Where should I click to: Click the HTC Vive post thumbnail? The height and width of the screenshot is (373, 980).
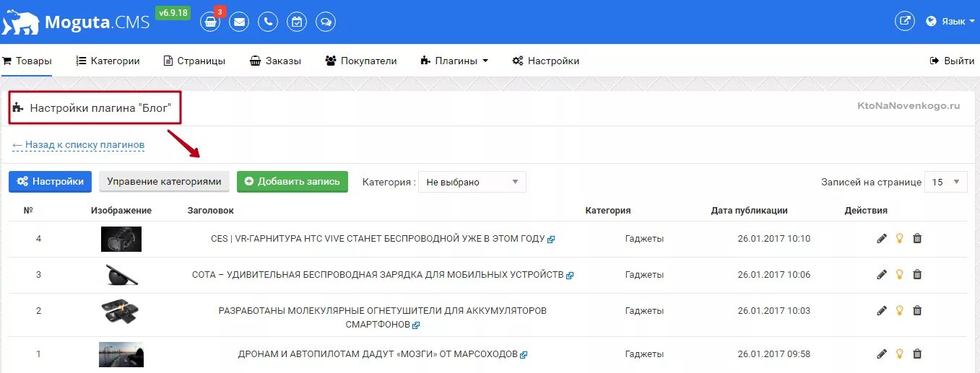pos(121,239)
